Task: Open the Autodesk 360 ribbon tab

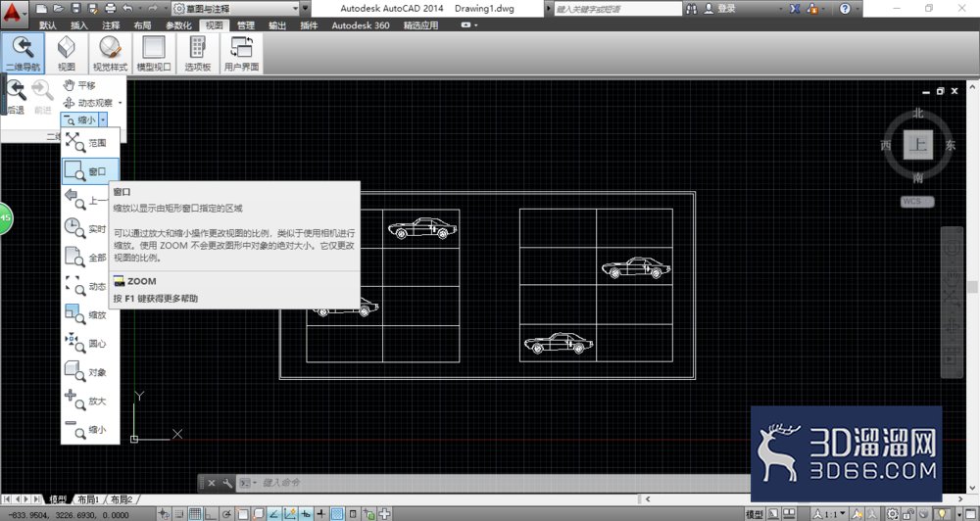Action: [361, 25]
